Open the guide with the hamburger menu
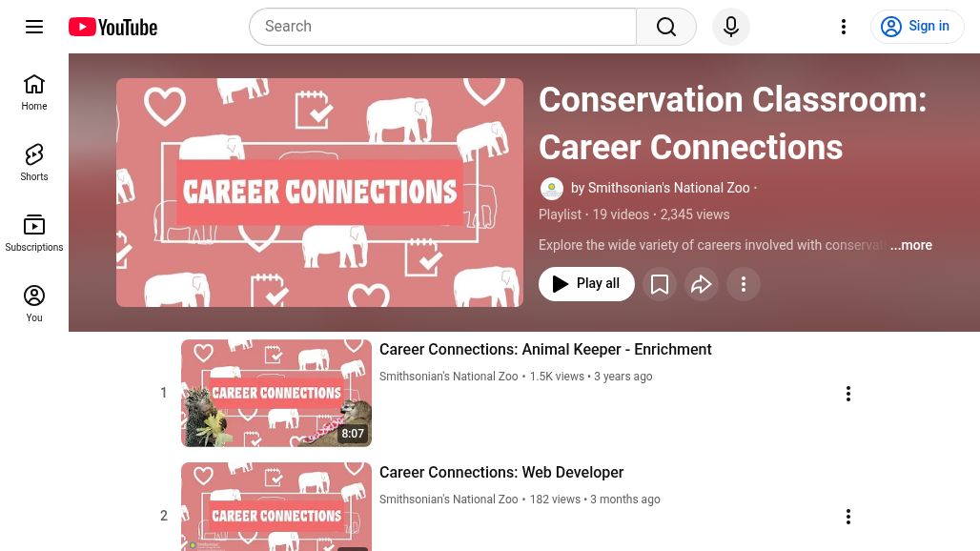Viewport: 980px width, 551px height. tap(34, 26)
